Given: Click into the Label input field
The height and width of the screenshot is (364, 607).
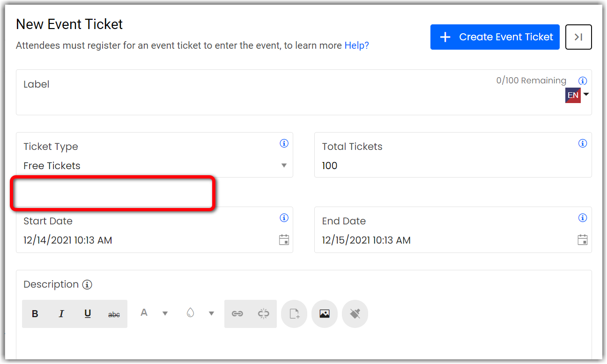Looking at the screenshot, I should 234,101.
